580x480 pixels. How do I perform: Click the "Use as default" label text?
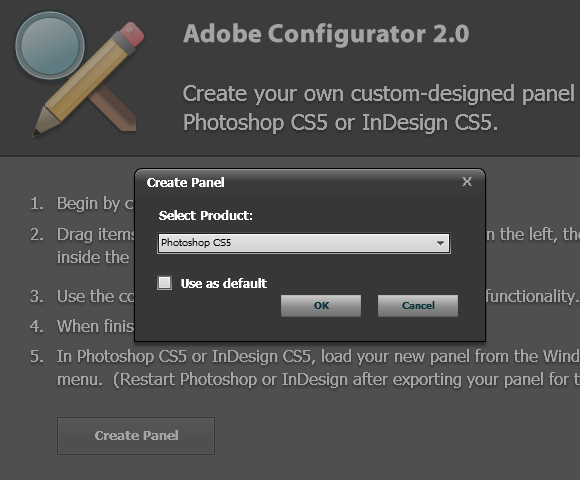tap(224, 284)
